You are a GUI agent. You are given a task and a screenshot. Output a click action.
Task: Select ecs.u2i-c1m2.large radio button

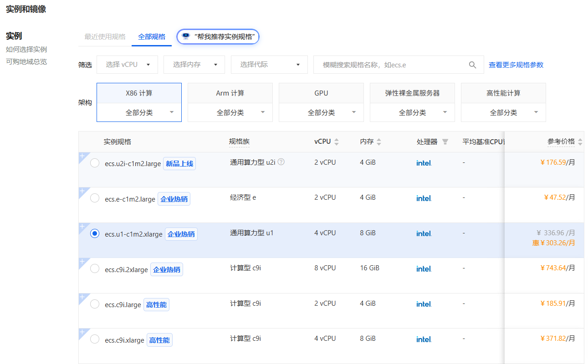[x=95, y=163]
